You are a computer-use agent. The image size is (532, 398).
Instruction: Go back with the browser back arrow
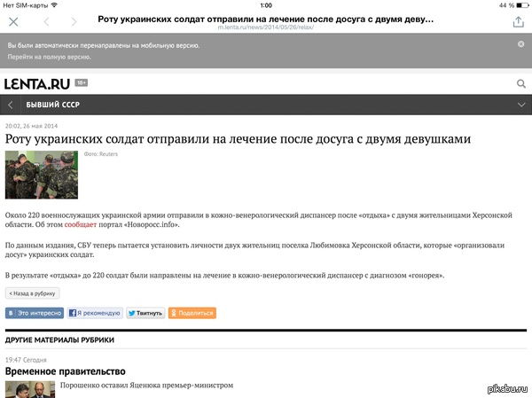(46, 22)
